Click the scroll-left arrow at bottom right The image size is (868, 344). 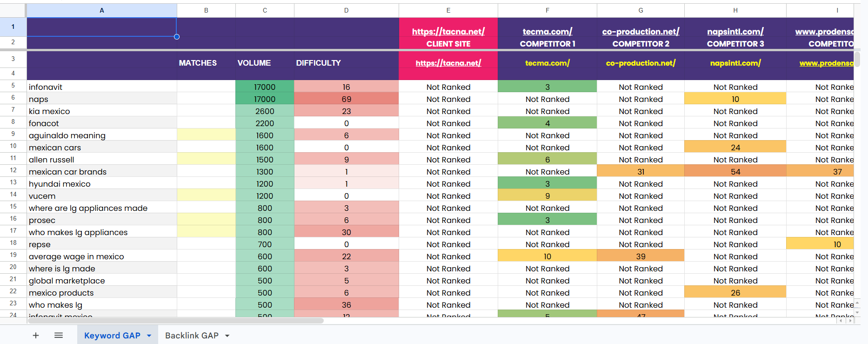point(841,321)
